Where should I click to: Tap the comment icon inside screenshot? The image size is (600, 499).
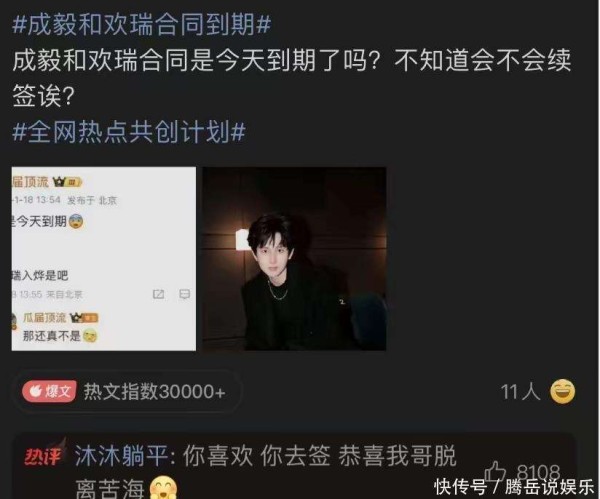(185, 294)
